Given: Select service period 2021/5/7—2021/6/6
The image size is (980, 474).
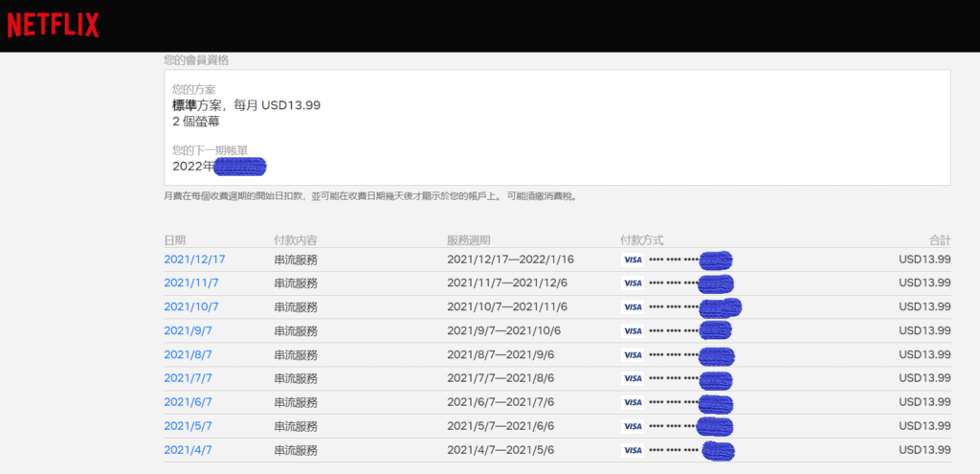Looking at the screenshot, I should (x=501, y=425).
